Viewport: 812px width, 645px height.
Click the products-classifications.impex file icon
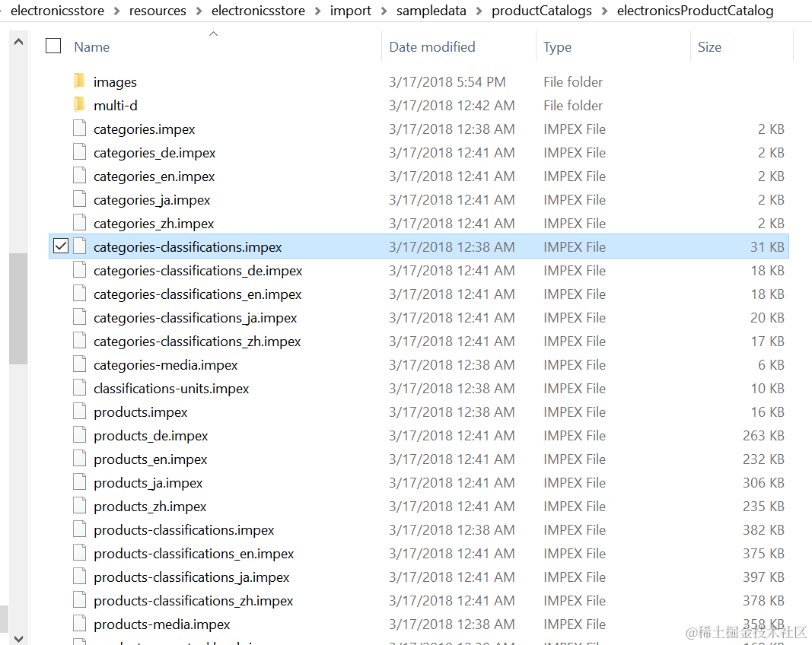point(79,529)
